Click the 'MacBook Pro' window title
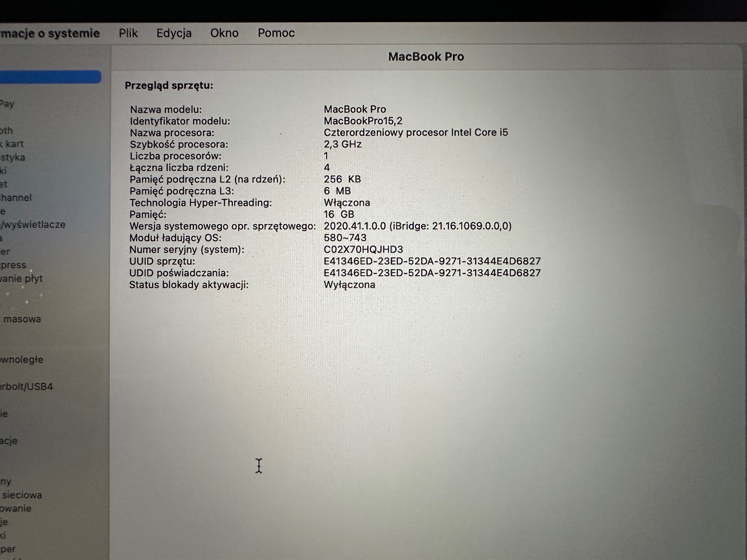This screenshot has width=747, height=560. point(426,56)
